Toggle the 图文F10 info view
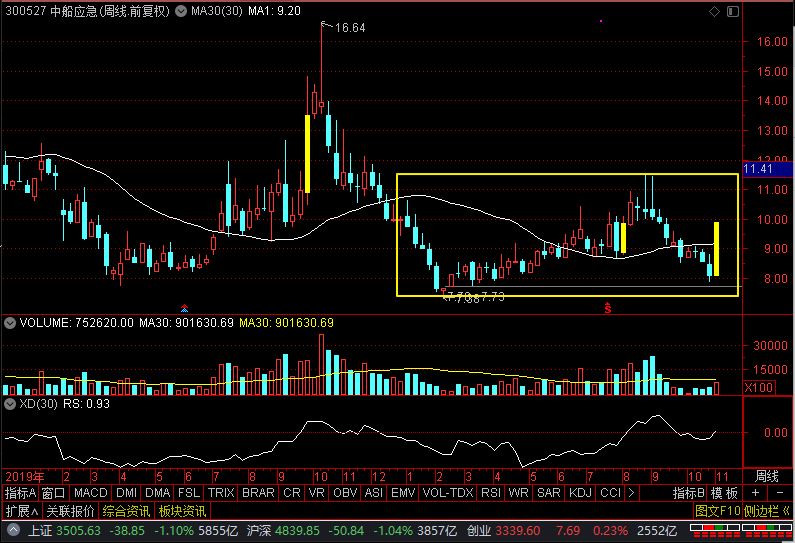The image size is (795, 543). [718, 511]
